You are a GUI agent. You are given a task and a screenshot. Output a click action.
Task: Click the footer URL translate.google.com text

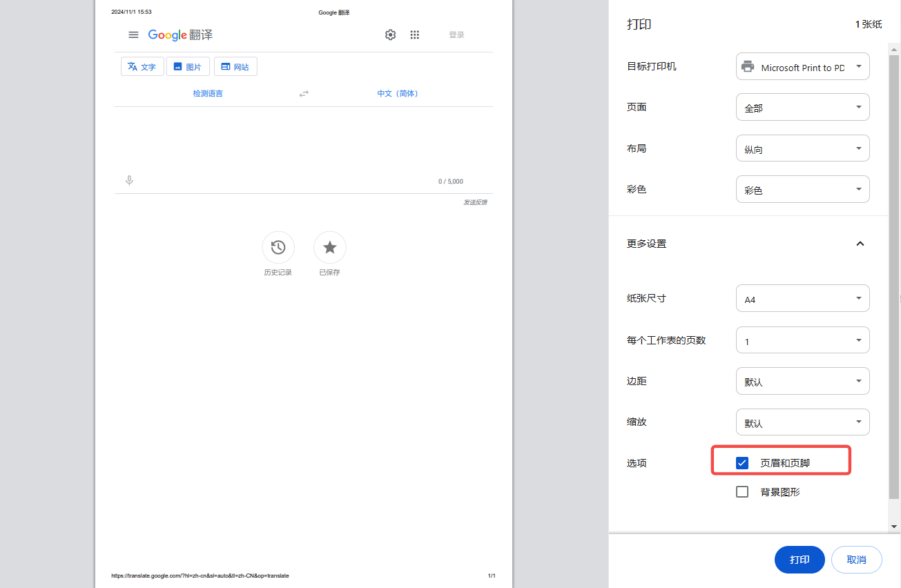[200, 576]
